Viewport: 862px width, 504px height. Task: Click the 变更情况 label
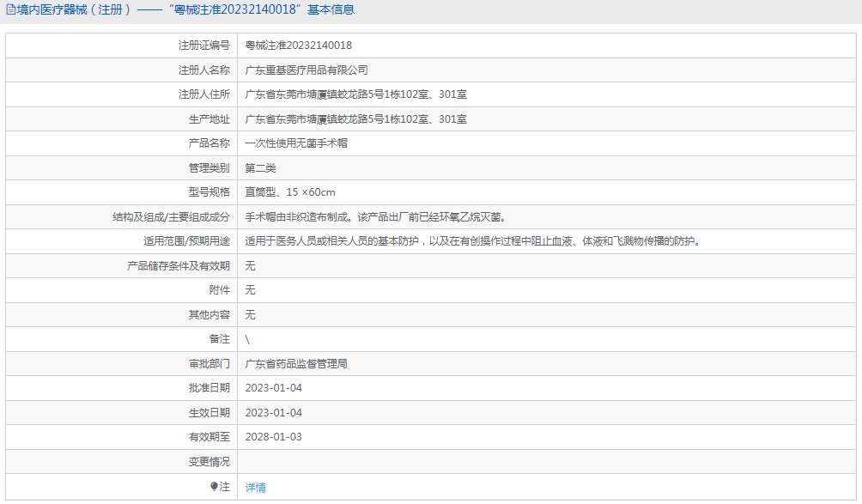click(x=209, y=462)
